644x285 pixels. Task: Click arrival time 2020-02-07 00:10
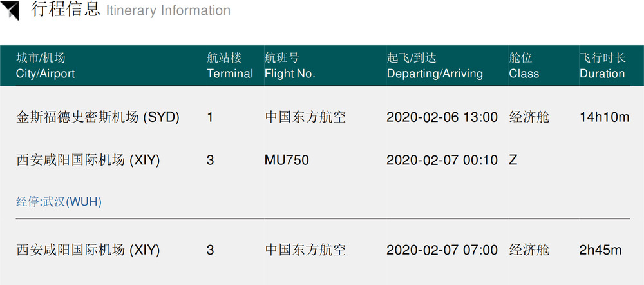pyautogui.click(x=442, y=160)
